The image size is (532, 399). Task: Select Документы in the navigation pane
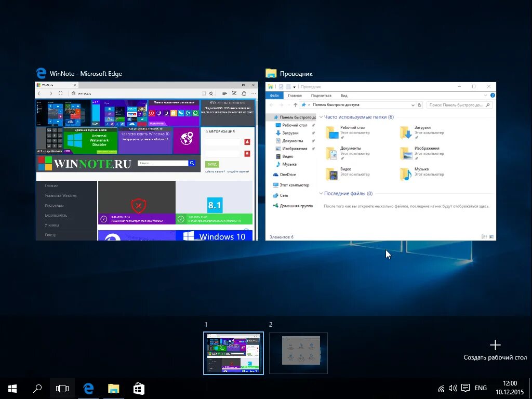pos(292,141)
